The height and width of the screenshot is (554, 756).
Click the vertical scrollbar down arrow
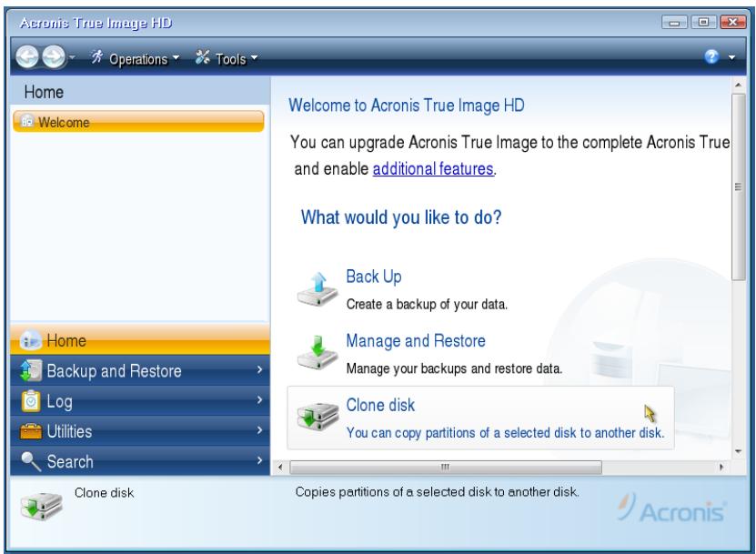(738, 452)
